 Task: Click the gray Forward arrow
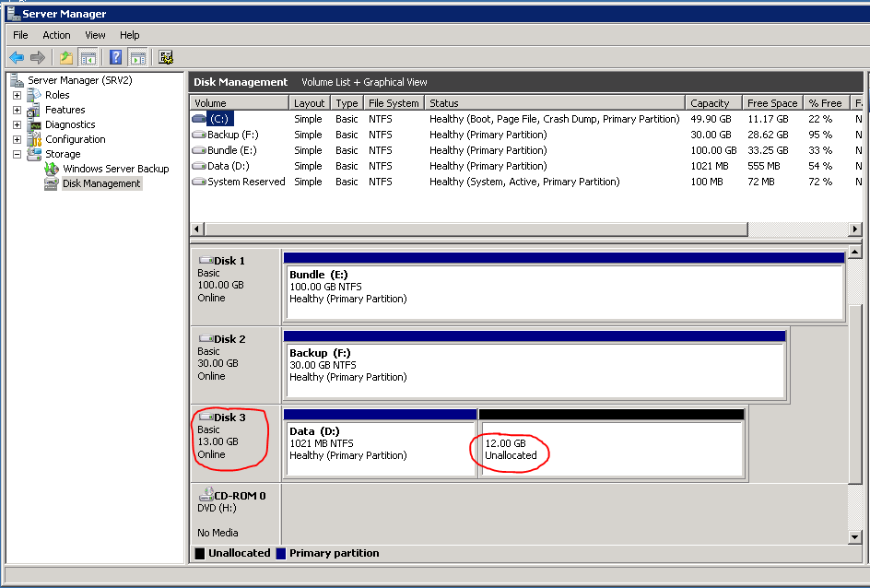[38, 57]
